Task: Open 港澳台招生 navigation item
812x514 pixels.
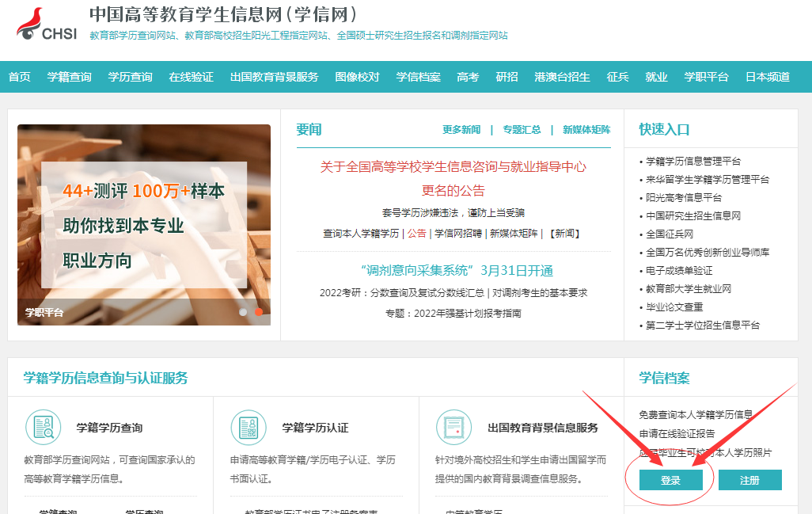Action: tap(562, 77)
